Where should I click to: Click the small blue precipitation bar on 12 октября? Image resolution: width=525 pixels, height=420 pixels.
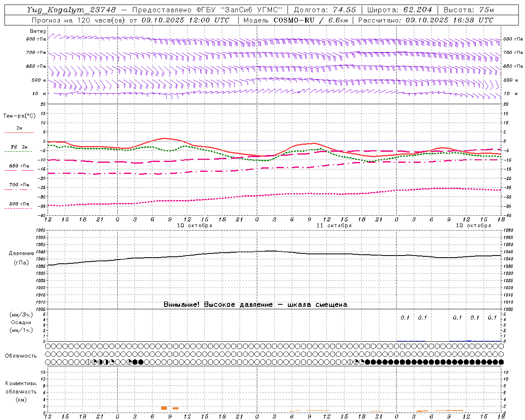469,341
